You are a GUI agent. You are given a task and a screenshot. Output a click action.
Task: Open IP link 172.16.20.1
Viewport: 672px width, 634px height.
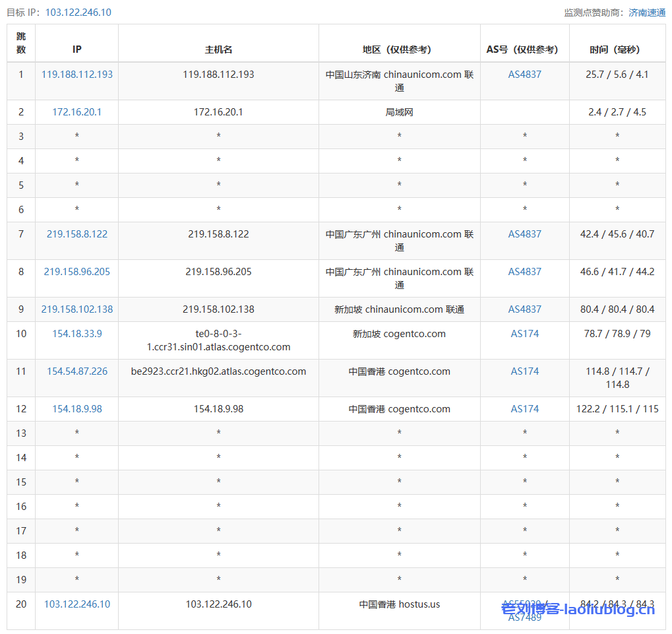[77, 112]
